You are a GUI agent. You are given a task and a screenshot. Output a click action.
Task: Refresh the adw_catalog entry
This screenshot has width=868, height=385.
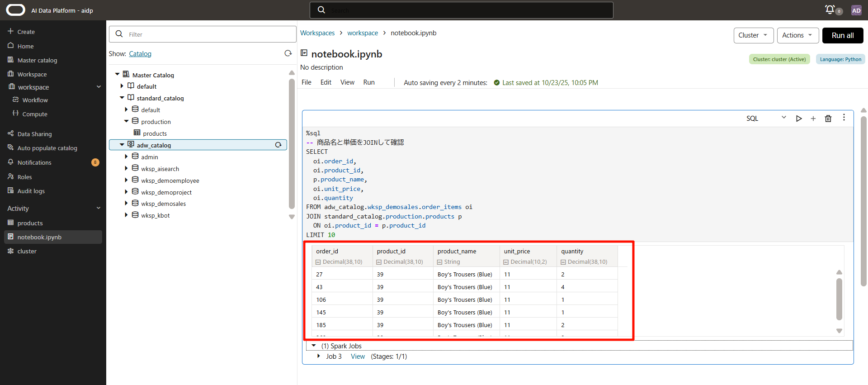click(x=278, y=145)
